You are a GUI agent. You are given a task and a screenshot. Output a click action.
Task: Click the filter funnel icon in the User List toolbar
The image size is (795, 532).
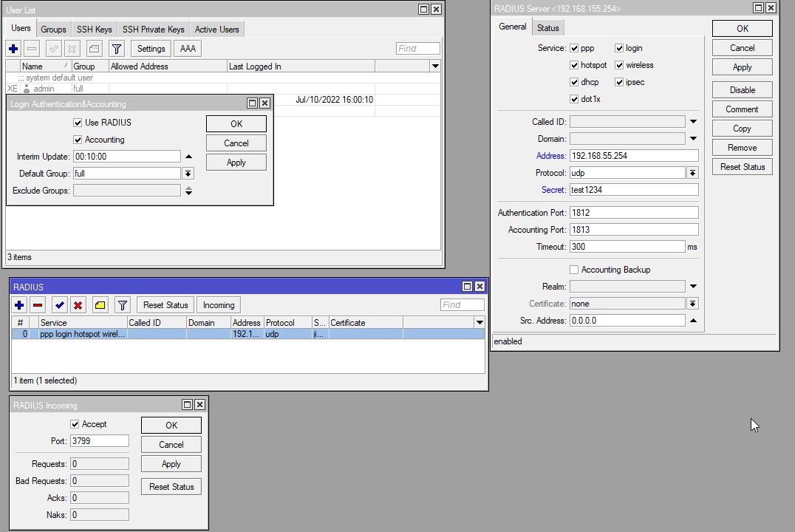(x=116, y=49)
